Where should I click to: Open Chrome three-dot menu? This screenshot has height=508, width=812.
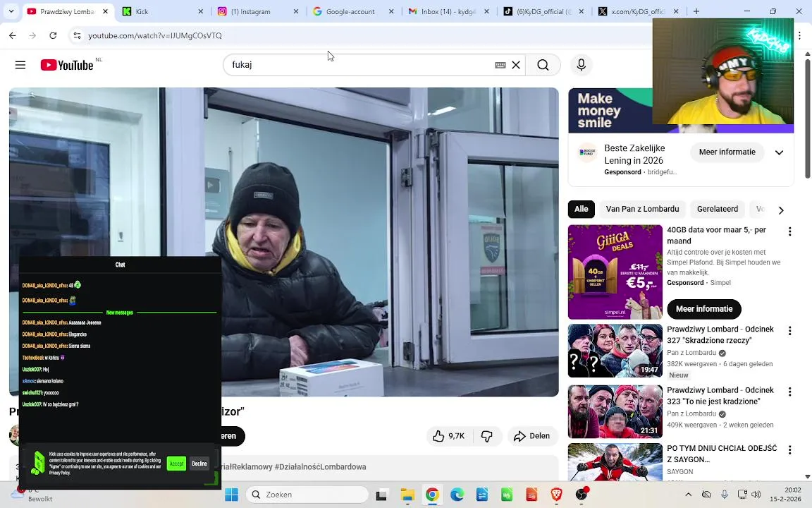point(799,35)
